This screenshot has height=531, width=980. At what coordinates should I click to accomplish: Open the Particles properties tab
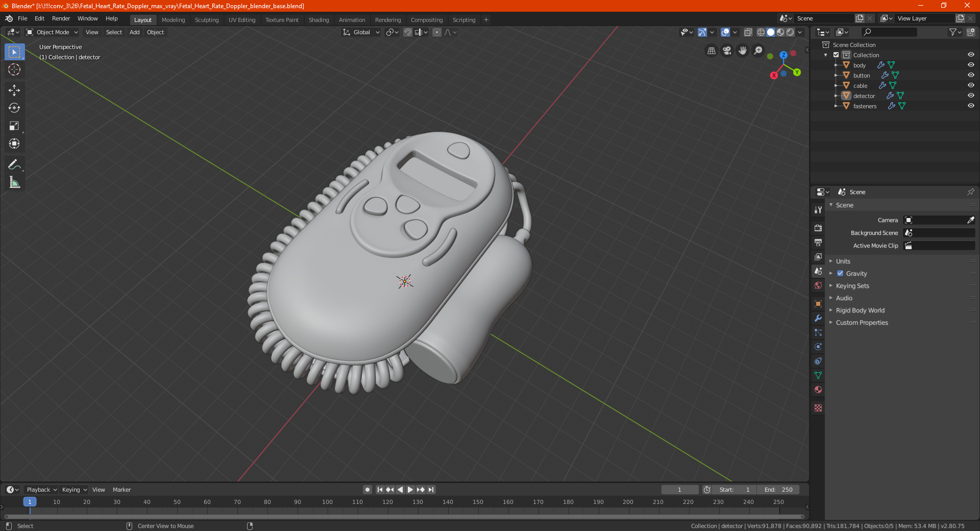click(x=818, y=332)
